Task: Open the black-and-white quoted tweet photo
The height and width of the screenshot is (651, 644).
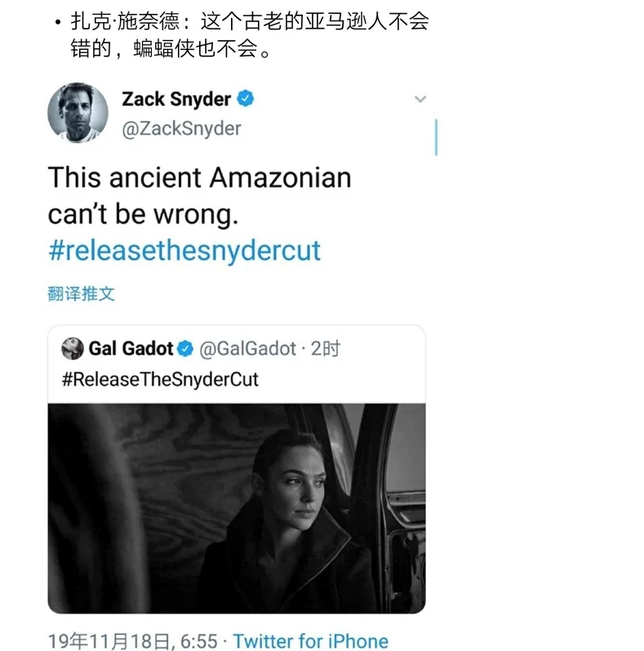Action: pos(237,508)
